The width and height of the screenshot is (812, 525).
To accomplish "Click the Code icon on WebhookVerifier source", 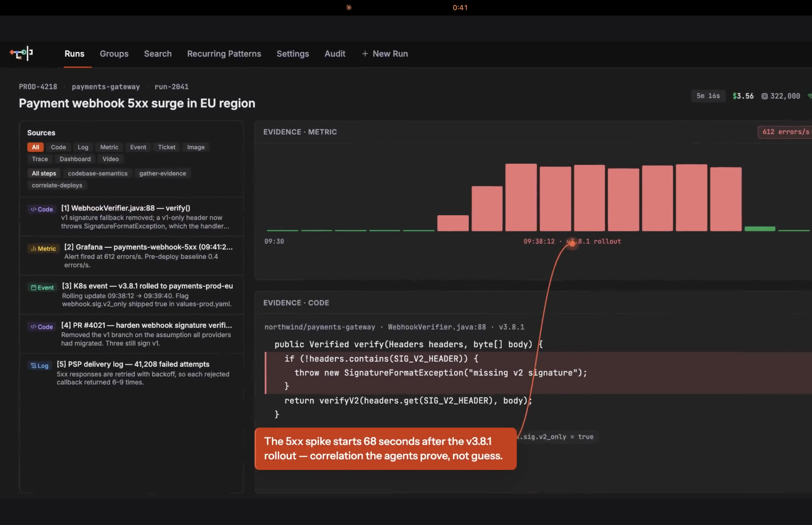I will point(42,209).
